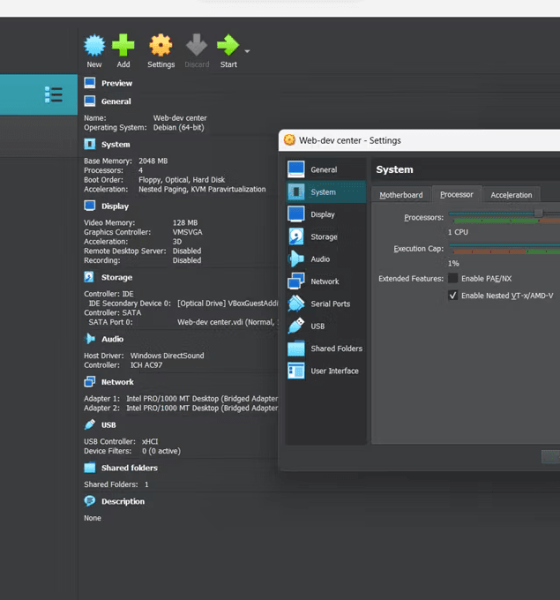The image size is (560, 600).
Task: Click the '1 CPU' label under Processors
Action: [x=458, y=232]
